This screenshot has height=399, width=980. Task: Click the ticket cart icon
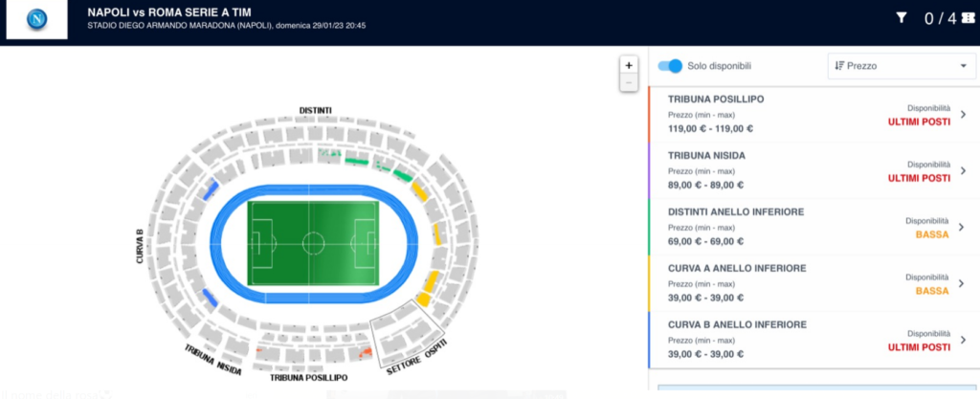click(x=969, y=18)
